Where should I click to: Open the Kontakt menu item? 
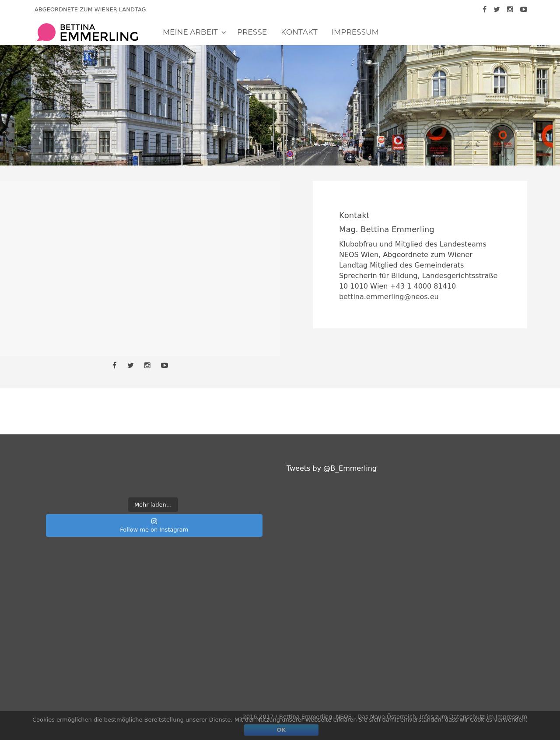coord(299,32)
